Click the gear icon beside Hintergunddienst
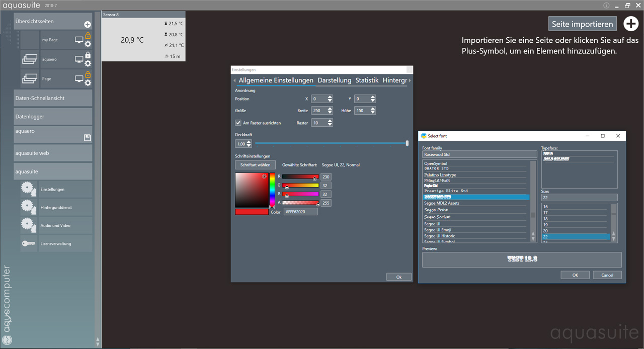This screenshot has width=644, height=349. [x=29, y=207]
